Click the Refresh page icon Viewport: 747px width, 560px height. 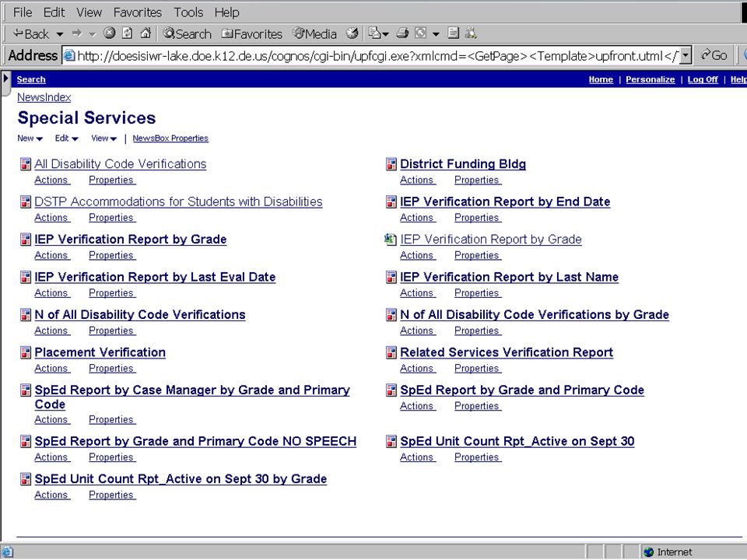tap(127, 33)
